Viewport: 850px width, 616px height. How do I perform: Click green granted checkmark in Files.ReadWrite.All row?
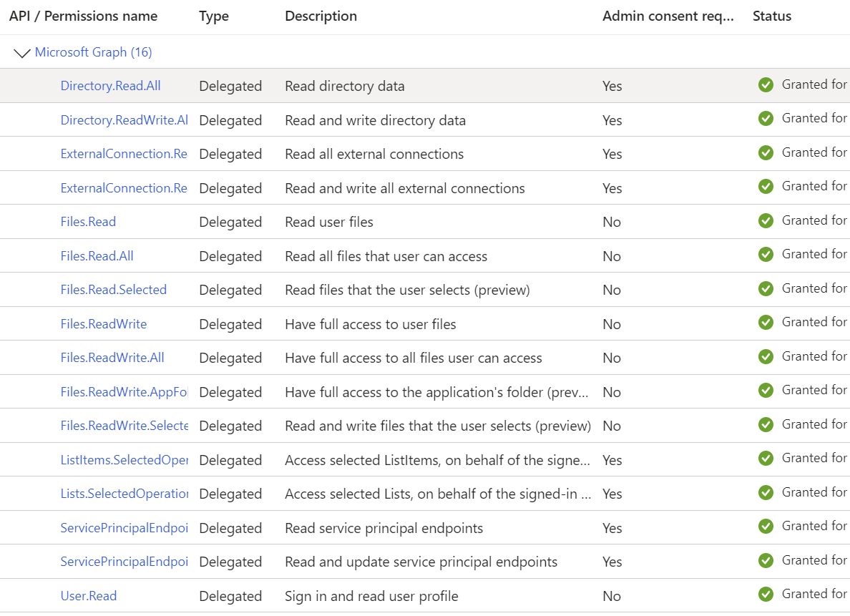point(766,356)
